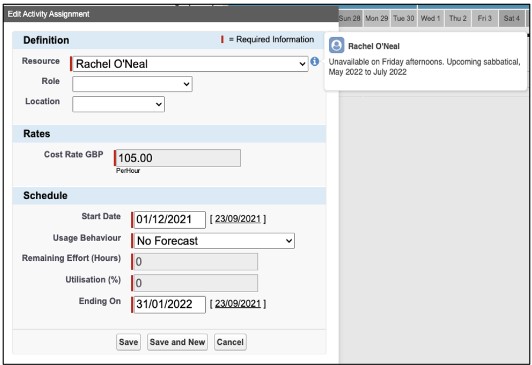Click the Ending On date field
The height and width of the screenshot is (365, 532).
(x=170, y=304)
